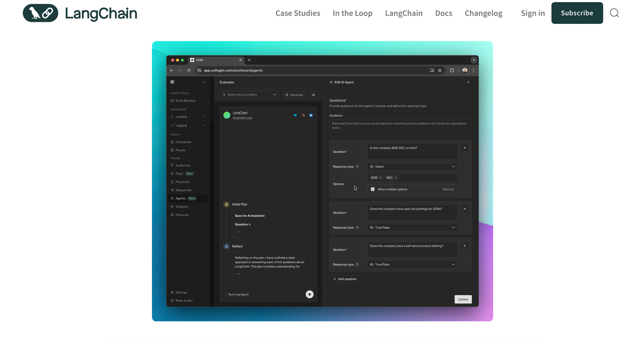Open the True/False dropdown for the self-serve question
This screenshot has height=340, width=644.
coord(412,265)
